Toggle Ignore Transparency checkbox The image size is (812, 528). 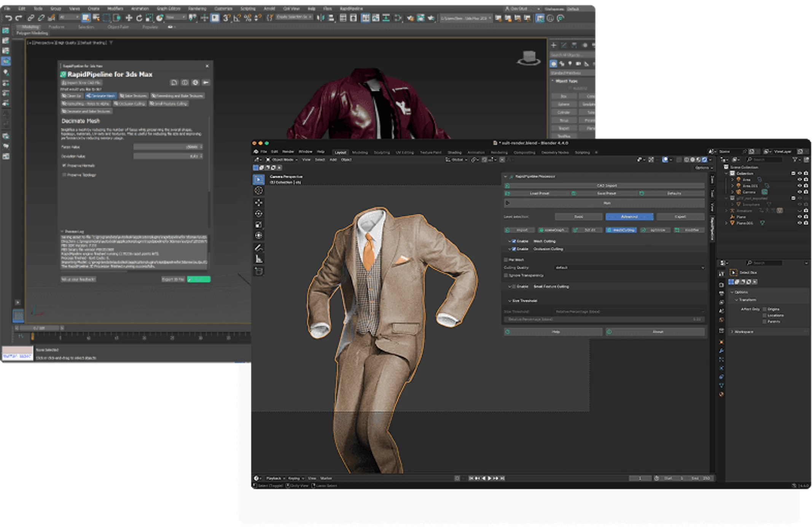[x=506, y=275]
